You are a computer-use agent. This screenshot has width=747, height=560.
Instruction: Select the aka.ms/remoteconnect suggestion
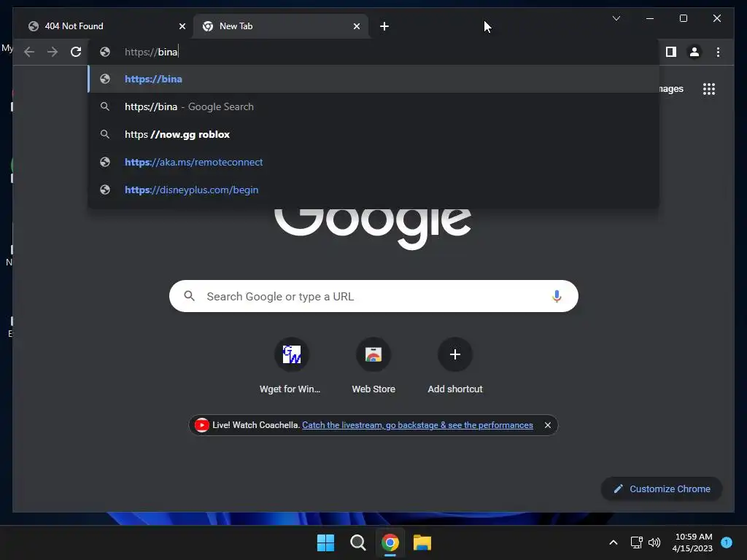(373, 162)
